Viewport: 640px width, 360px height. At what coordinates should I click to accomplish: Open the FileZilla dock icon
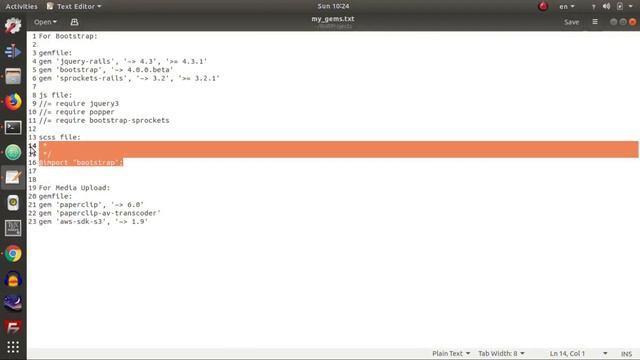point(13,327)
